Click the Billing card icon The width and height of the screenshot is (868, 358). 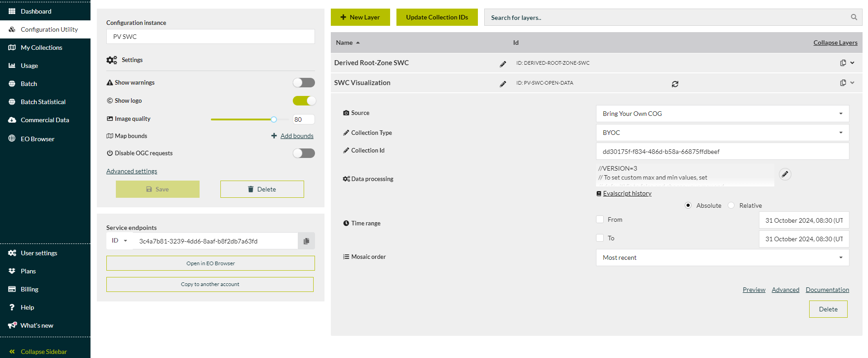[12, 289]
